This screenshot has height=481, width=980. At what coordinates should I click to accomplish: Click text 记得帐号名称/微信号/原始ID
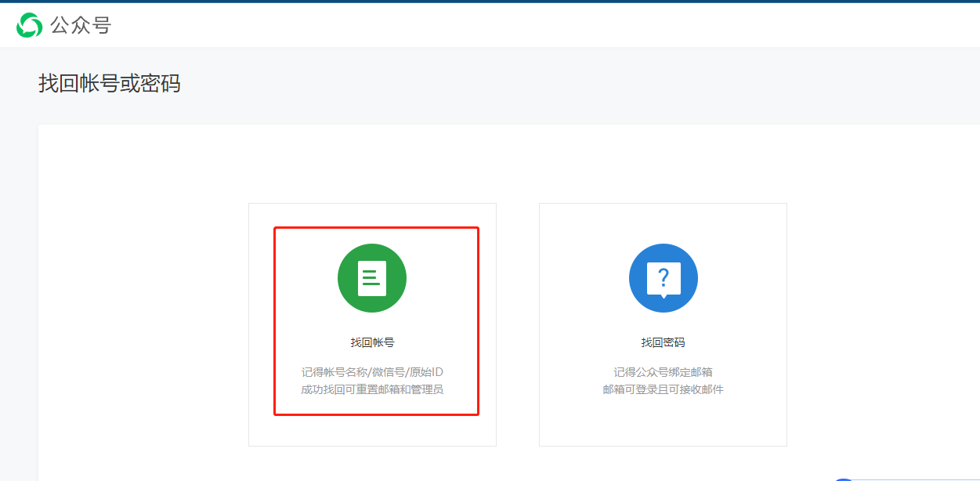tap(372, 372)
